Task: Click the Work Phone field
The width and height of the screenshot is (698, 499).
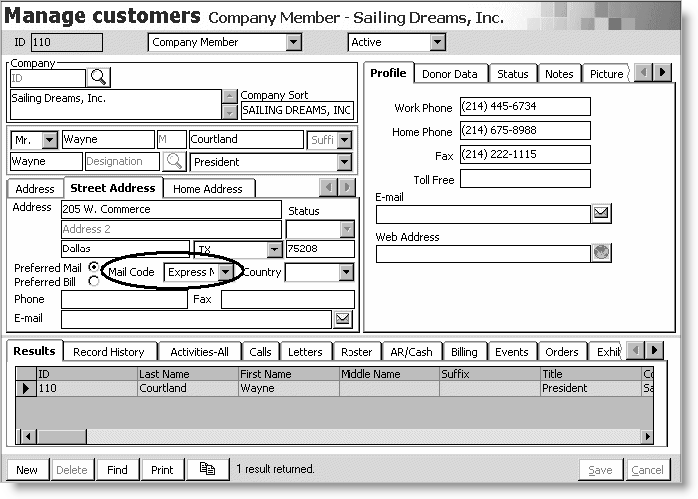Action: (525, 106)
